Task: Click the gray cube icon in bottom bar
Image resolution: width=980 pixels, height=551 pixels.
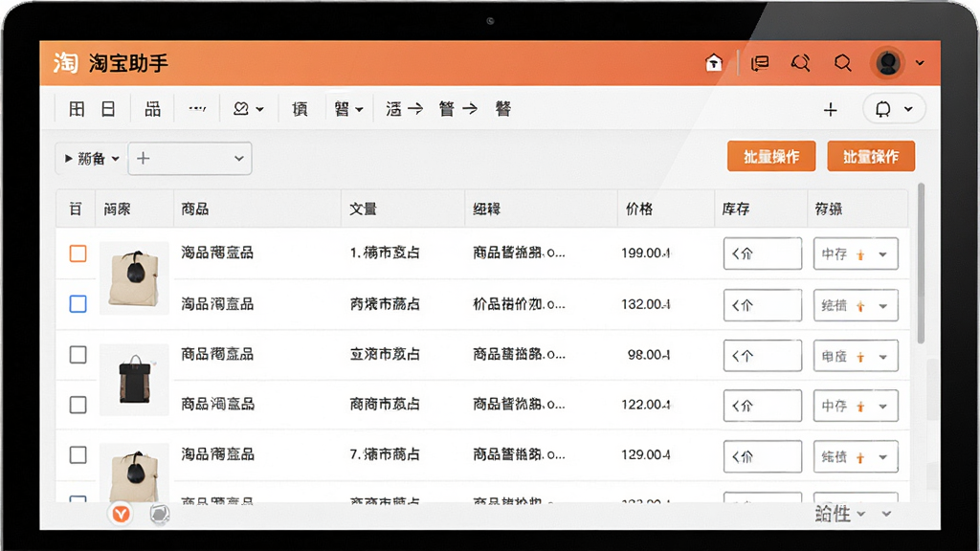Action: pyautogui.click(x=160, y=514)
